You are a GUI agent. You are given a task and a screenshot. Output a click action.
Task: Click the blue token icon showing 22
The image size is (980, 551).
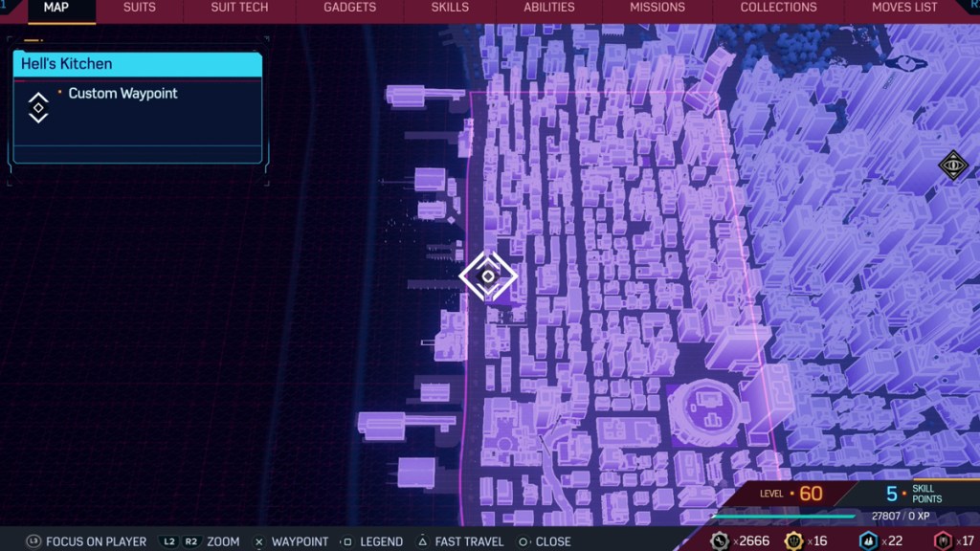(x=869, y=540)
